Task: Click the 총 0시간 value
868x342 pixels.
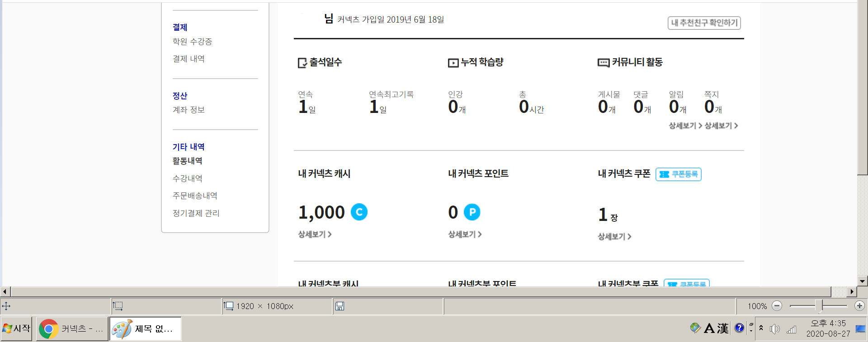Action: 531,107
